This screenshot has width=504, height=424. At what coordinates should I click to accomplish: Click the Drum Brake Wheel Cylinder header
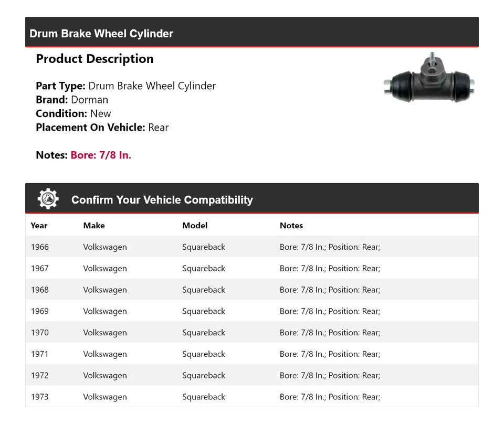(101, 34)
